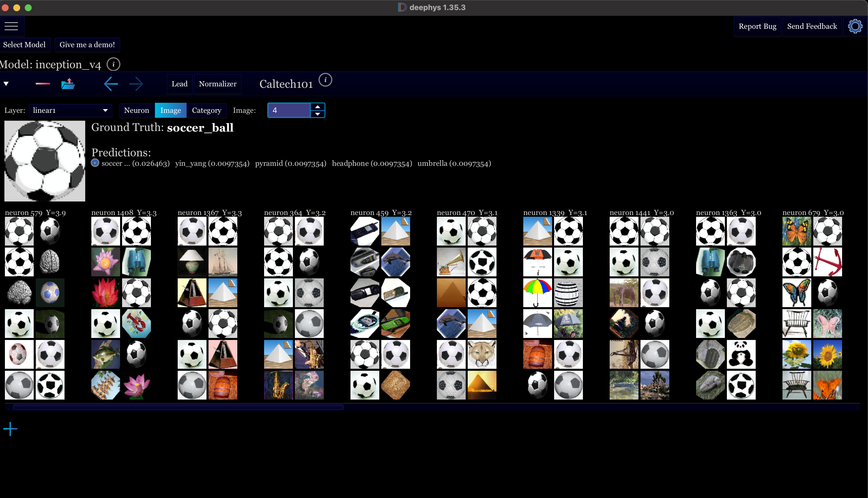Click the info icon beside Caltech101
Viewport: 868px width, 498px height.
[x=325, y=80]
